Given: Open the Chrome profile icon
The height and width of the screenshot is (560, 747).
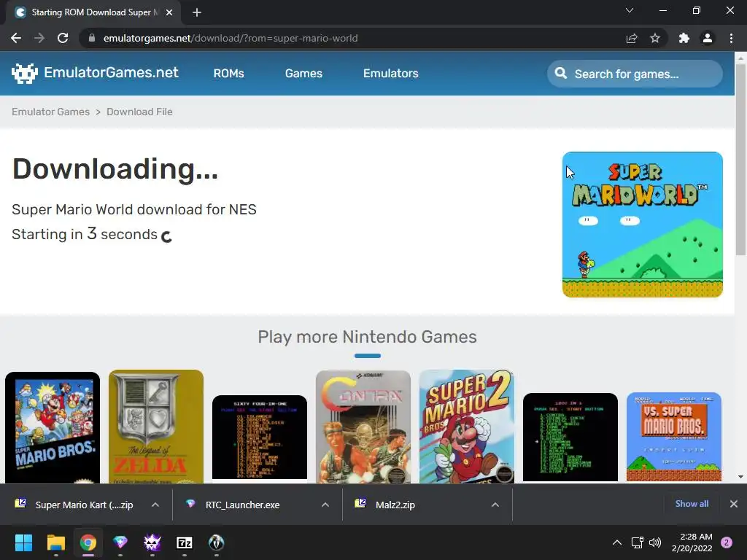Looking at the screenshot, I should click(708, 38).
